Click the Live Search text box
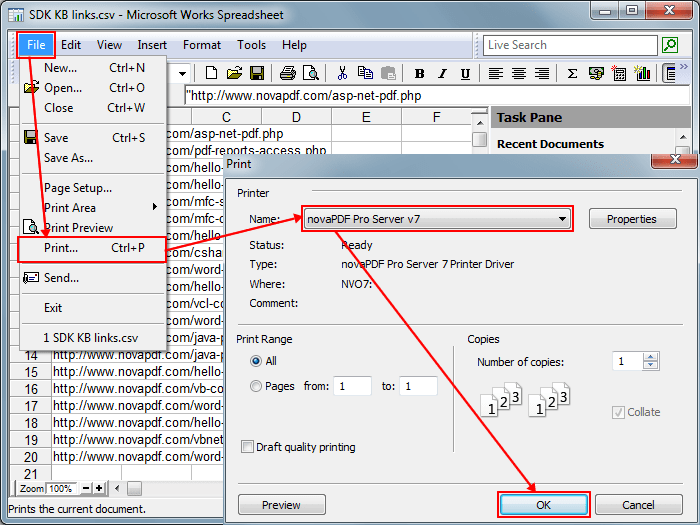The height and width of the screenshot is (525, 700). [570, 45]
